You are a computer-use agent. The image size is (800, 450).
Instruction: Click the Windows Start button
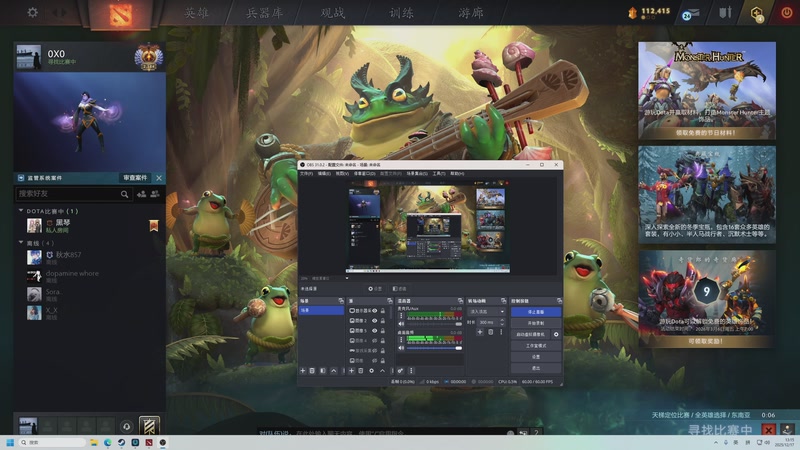coord(10,442)
